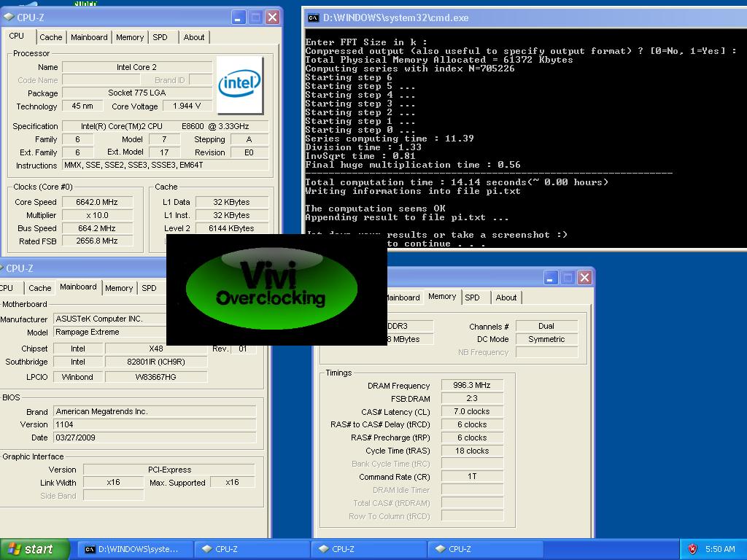The height and width of the screenshot is (560, 747).
Task: Click the Multiplier value x 10.0
Action: tap(97, 215)
